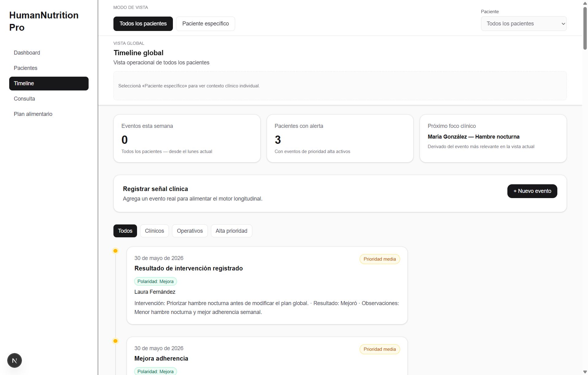588x375 pixels.
Task: Open the Next.js dev tools badge
Action: [x=14, y=360]
